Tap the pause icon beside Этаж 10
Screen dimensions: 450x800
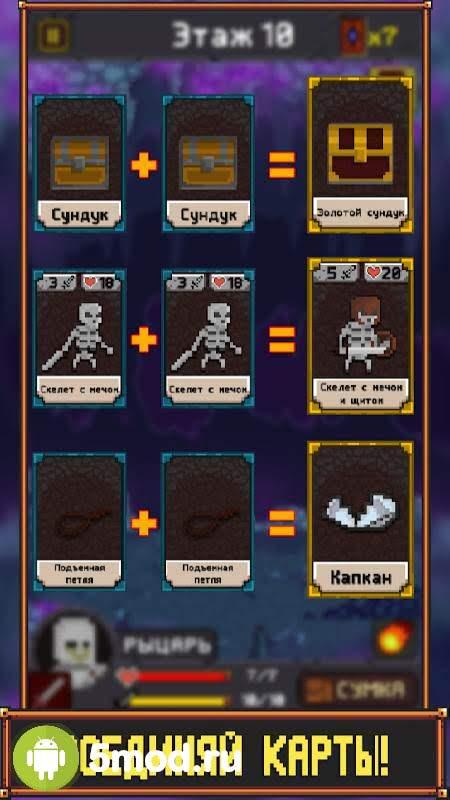[54, 35]
